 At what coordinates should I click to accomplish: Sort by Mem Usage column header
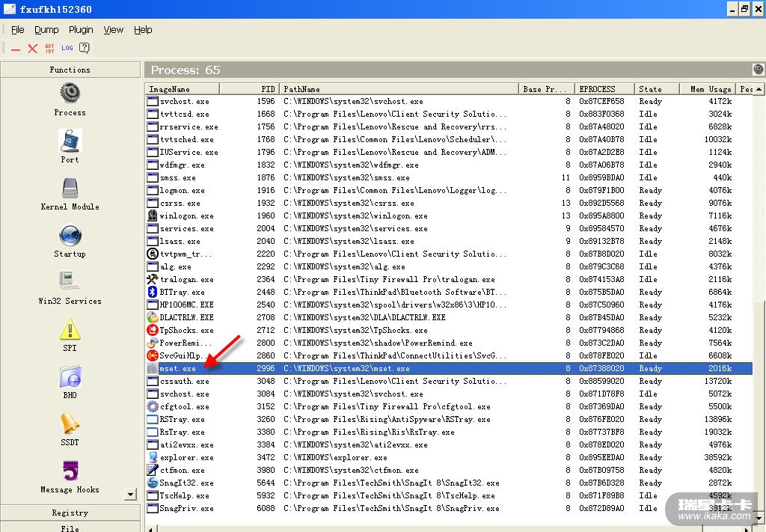[708, 89]
